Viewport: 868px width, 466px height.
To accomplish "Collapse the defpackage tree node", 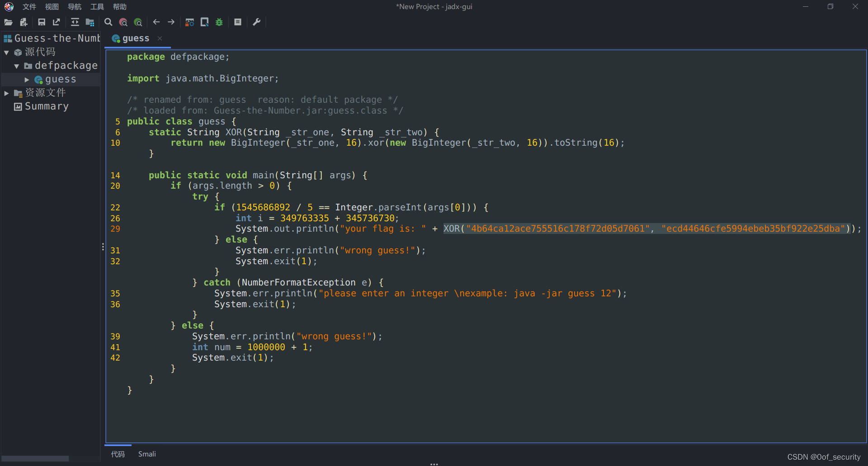I will tap(17, 65).
